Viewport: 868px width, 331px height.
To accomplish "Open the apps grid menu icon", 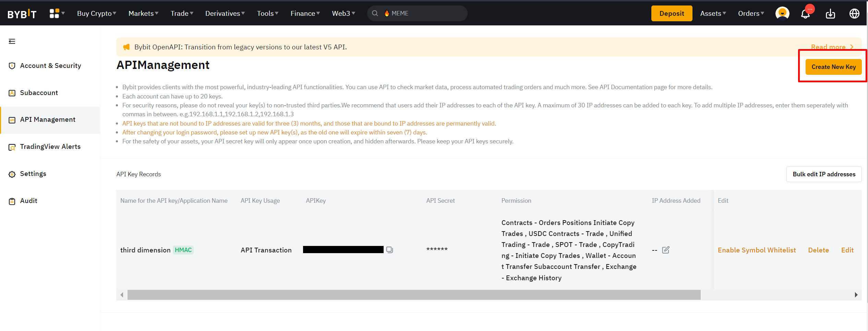I will [x=54, y=13].
